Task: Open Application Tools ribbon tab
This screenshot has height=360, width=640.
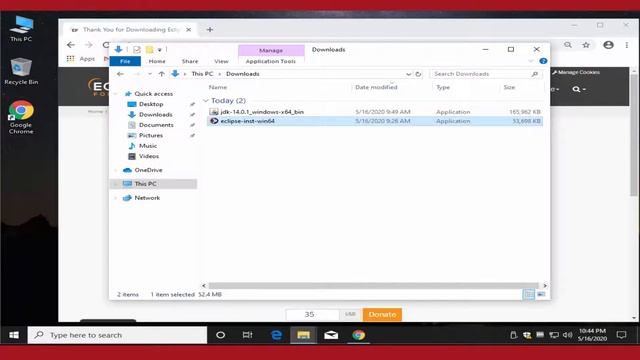Action: click(x=271, y=61)
